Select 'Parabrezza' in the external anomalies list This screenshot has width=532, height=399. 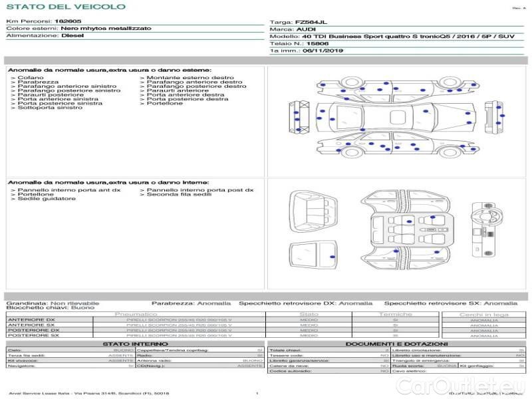38,82
